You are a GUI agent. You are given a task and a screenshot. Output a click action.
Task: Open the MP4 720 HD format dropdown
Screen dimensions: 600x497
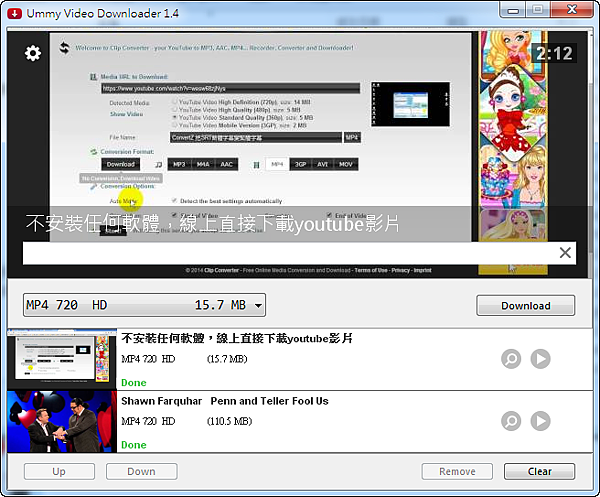point(144,305)
